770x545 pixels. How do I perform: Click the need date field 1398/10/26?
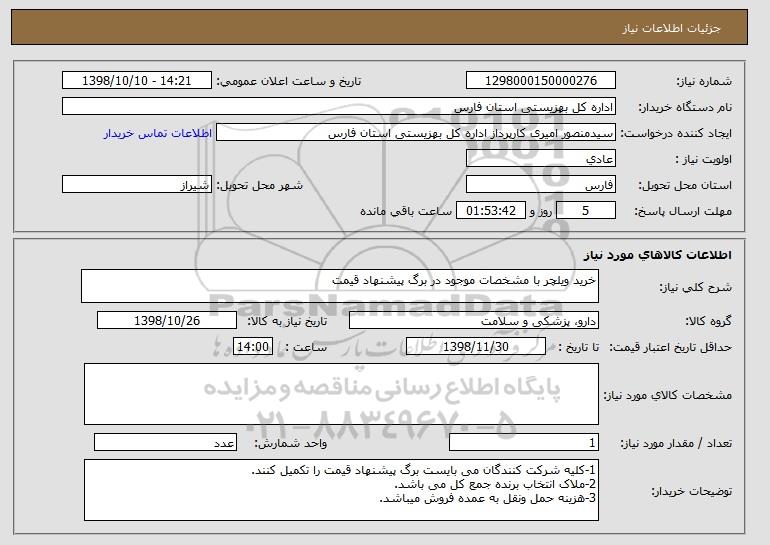[167, 321]
